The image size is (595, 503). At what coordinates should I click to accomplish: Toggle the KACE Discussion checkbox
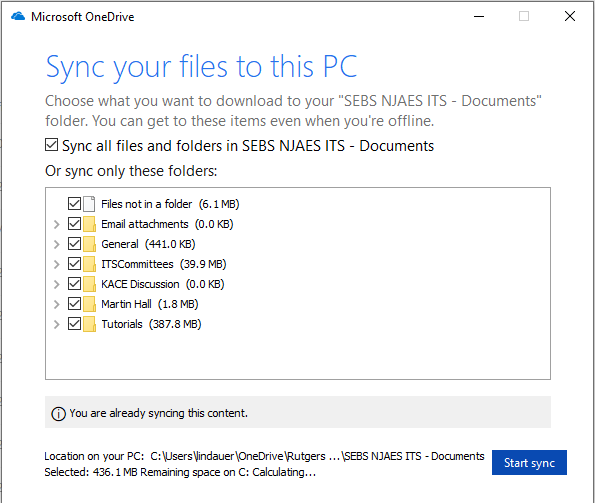click(x=74, y=284)
